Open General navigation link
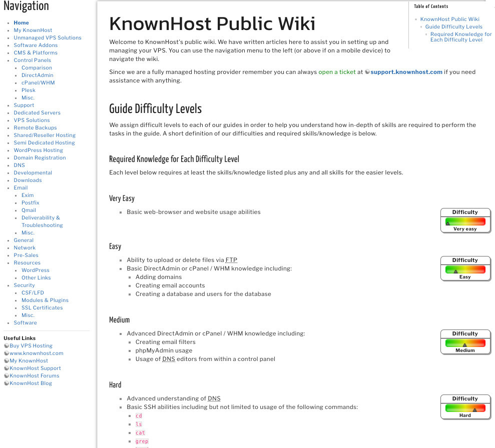The width and height of the screenshot is (495, 448). pos(24,240)
